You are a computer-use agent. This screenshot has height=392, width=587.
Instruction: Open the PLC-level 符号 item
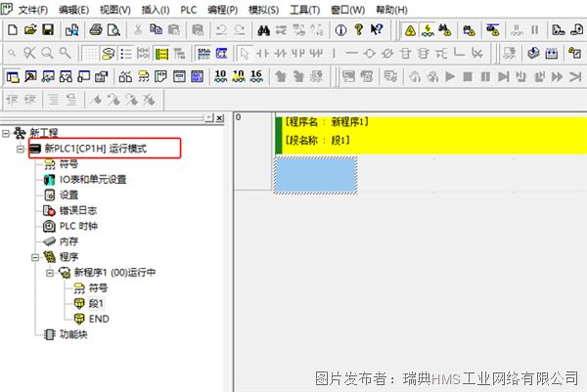[68, 164]
